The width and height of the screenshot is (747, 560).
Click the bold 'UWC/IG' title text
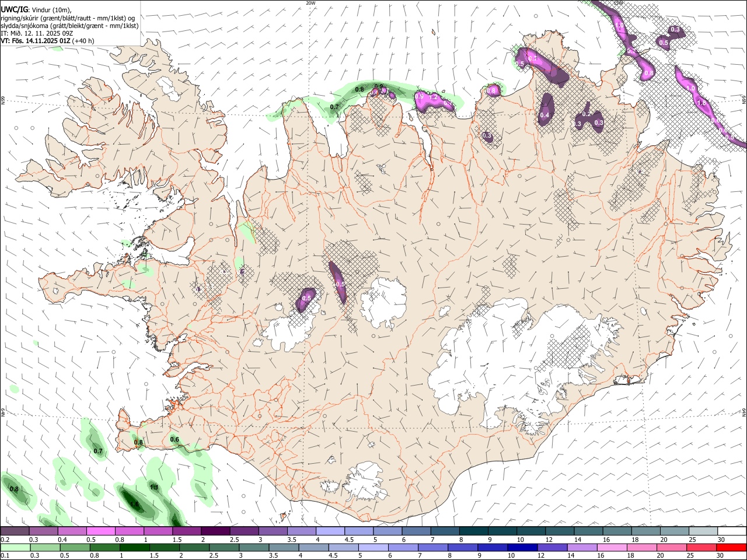tap(13, 10)
